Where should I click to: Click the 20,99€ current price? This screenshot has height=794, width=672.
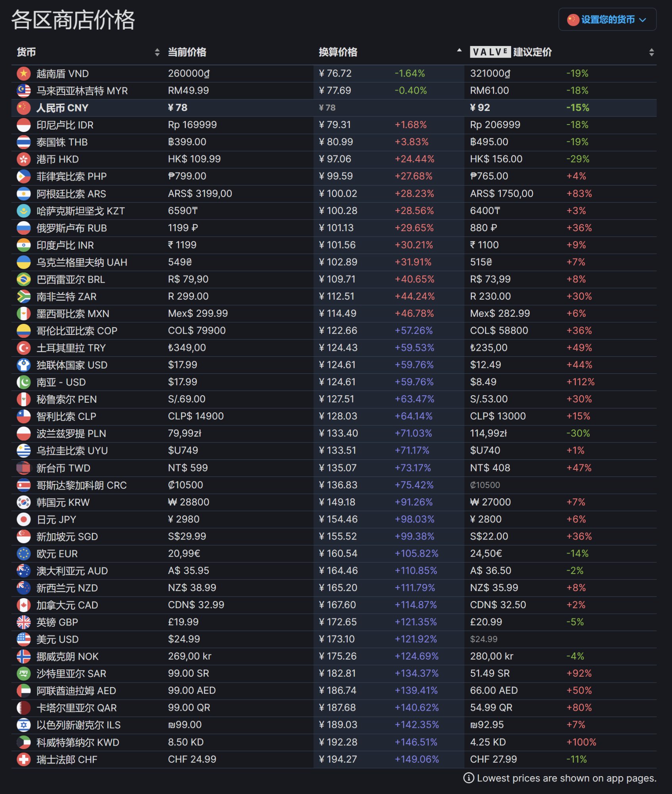click(184, 553)
